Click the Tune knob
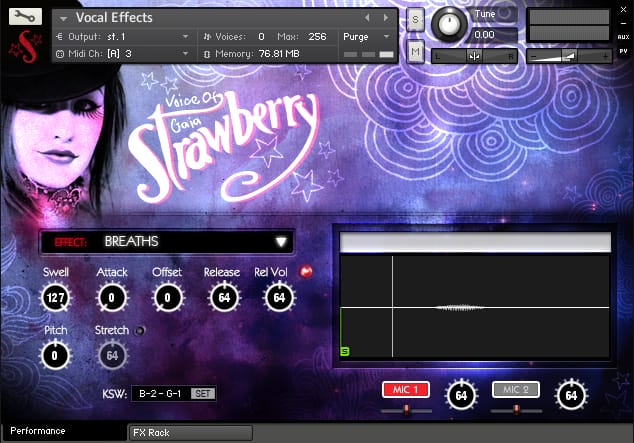 point(449,23)
